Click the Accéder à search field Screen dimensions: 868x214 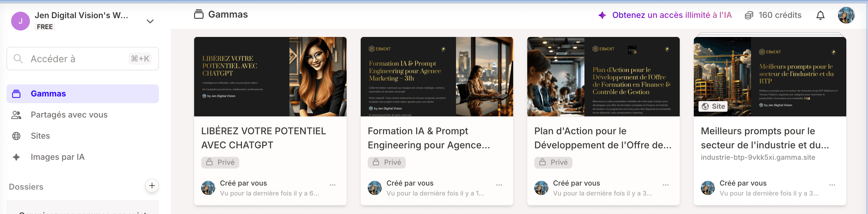pos(83,59)
